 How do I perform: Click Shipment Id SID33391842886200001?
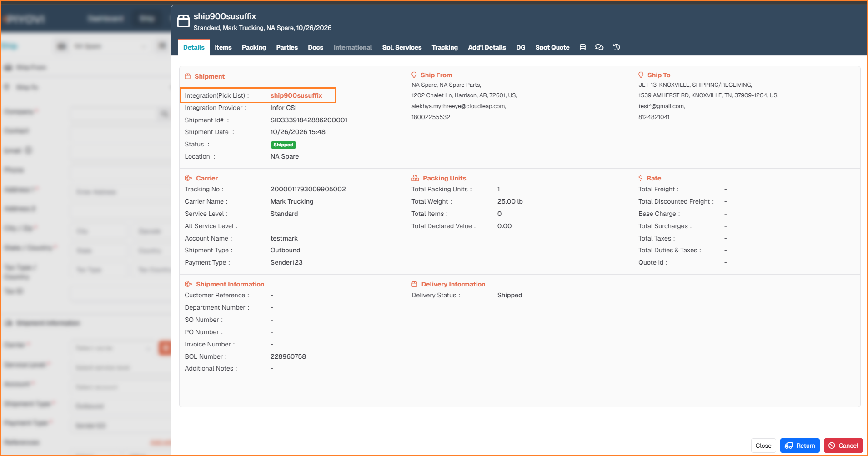(309, 120)
